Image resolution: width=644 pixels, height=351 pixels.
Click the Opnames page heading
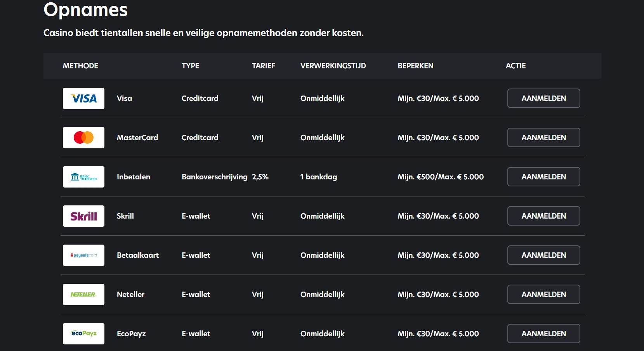pos(85,9)
